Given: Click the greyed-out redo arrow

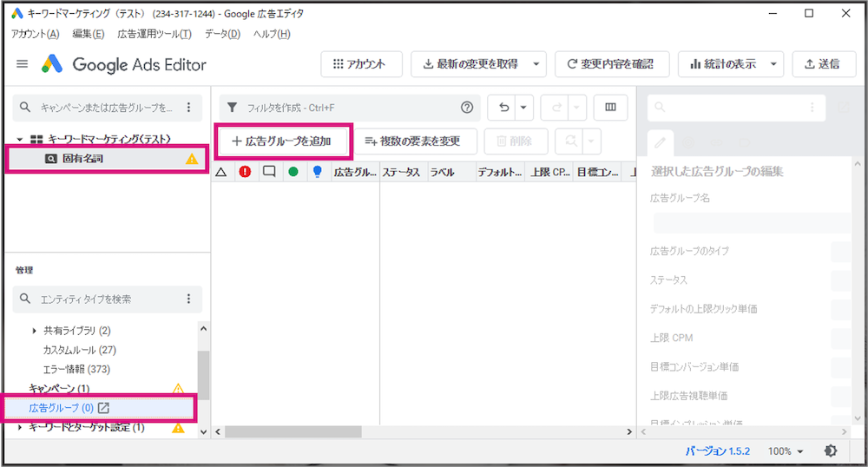Looking at the screenshot, I should point(556,108).
